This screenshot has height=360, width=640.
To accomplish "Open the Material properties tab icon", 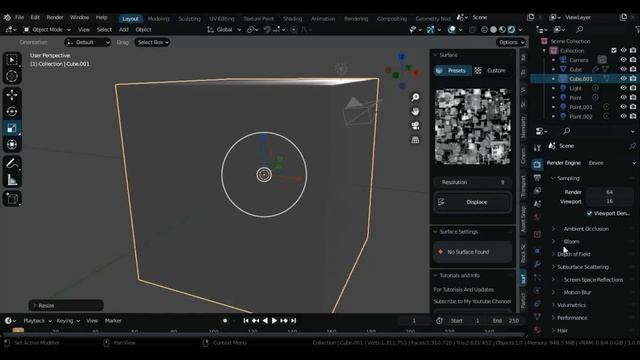I will [x=537, y=330].
